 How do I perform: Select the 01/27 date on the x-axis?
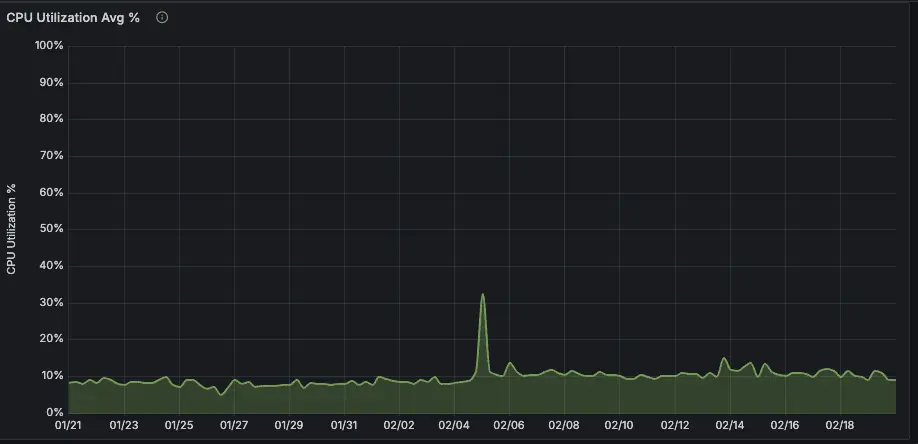click(233, 426)
